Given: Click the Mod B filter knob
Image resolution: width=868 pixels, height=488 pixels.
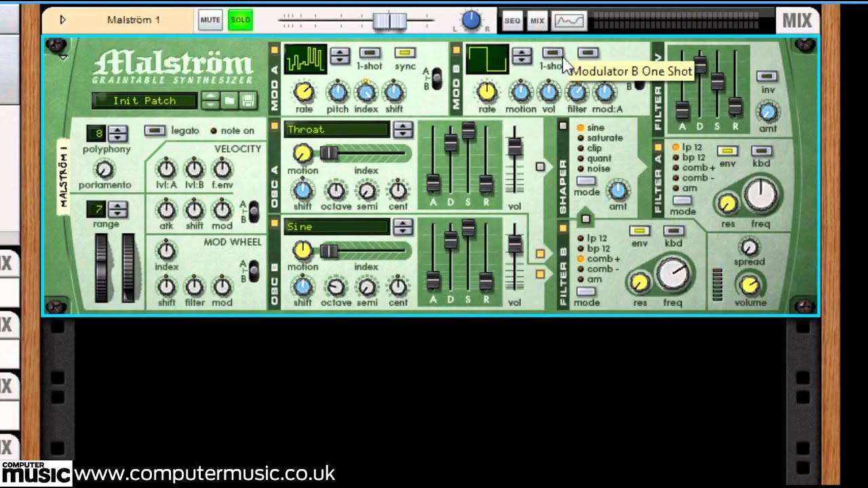Looking at the screenshot, I should 576,91.
